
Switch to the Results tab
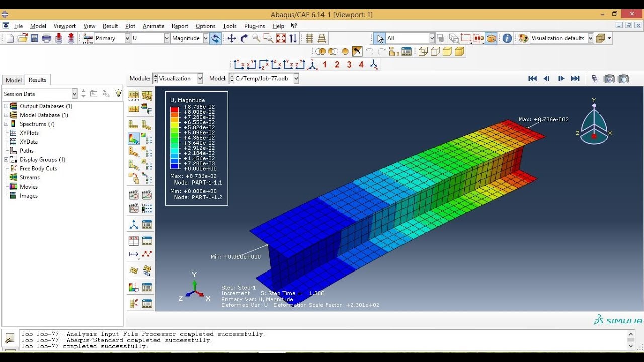tap(37, 80)
